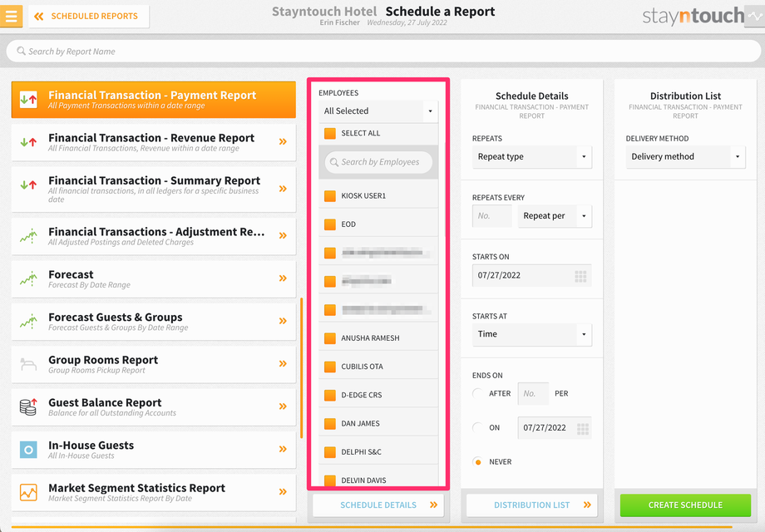
Task: Click double-chevron arrow on Adjustment Report row
Action: pyautogui.click(x=283, y=235)
